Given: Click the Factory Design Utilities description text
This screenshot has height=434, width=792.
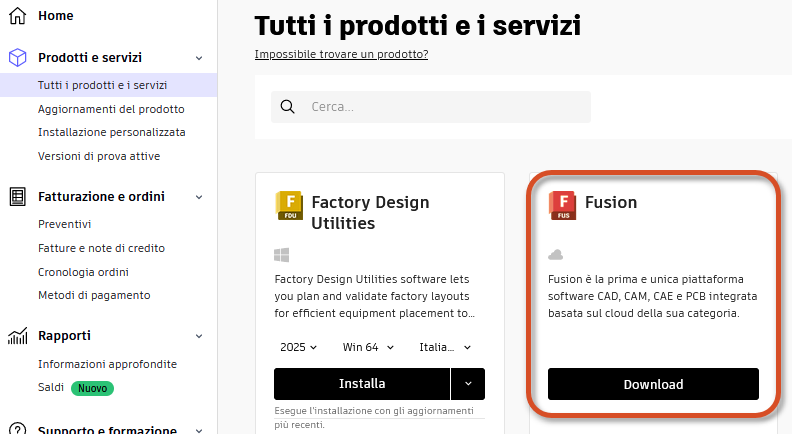Looking at the screenshot, I should pos(374,296).
